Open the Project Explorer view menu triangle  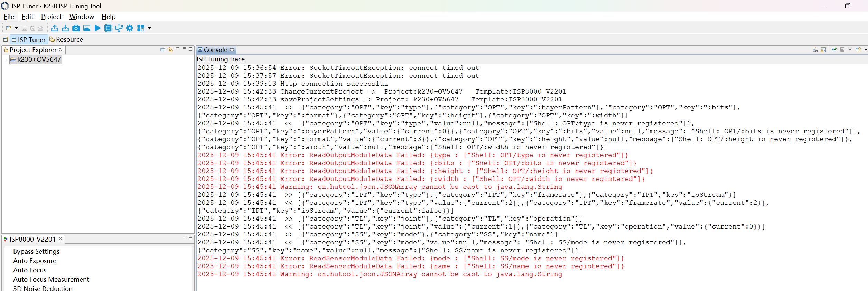coord(178,49)
